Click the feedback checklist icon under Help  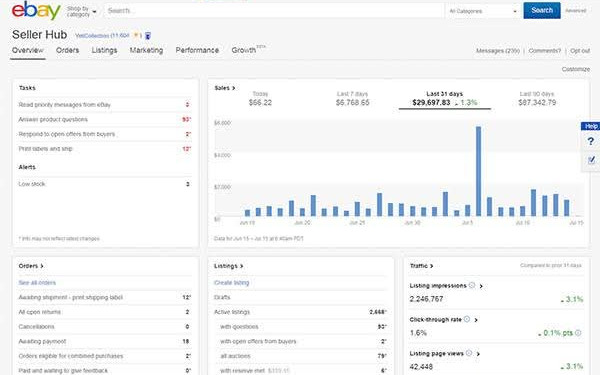[x=591, y=160]
